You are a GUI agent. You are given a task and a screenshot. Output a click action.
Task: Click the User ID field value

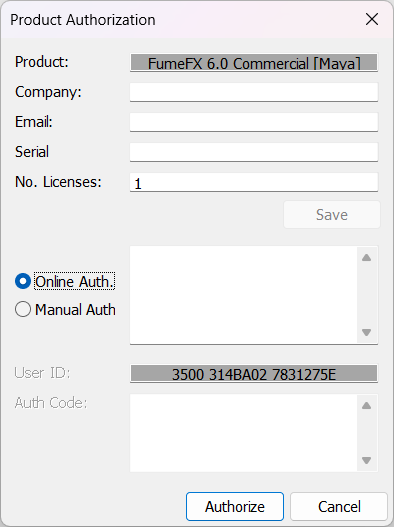[254, 373]
